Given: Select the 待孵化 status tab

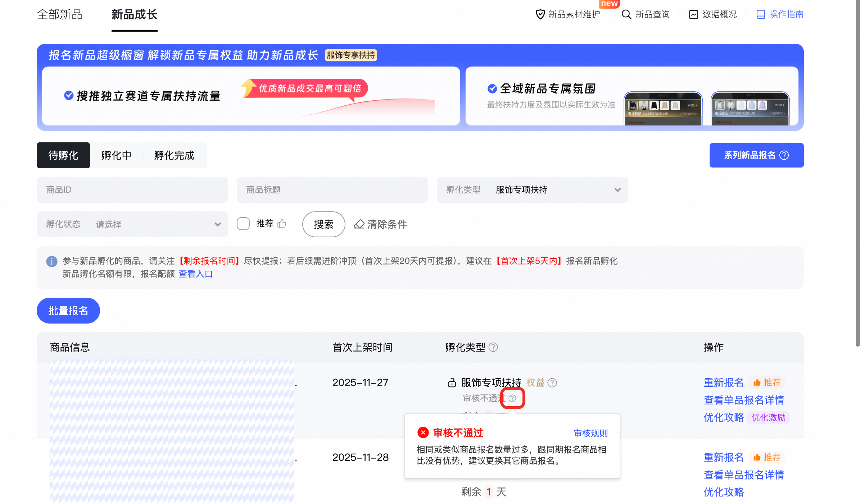Looking at the screenshot, I should [x=63, y=155].
